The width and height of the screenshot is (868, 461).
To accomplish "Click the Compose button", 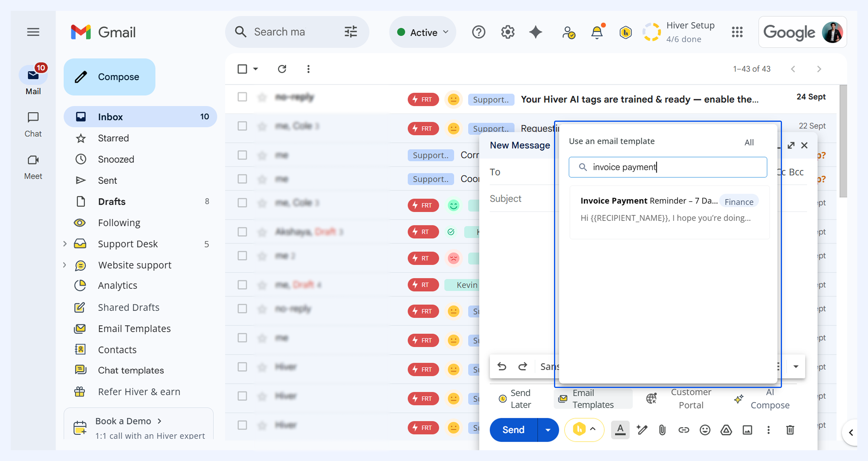I will 109,77.
